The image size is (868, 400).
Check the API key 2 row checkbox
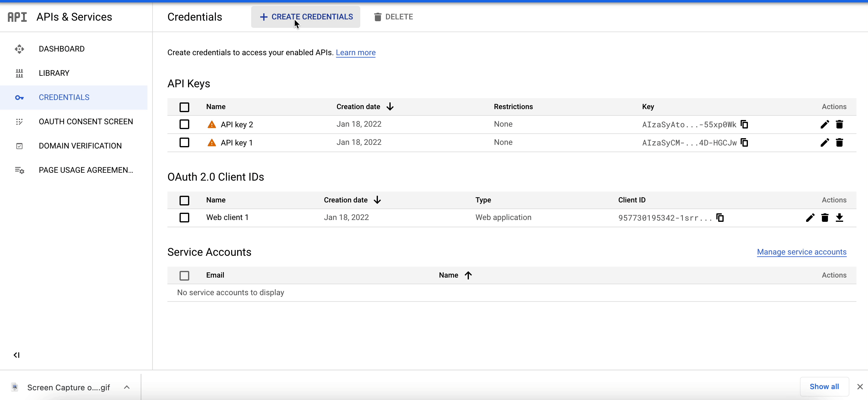[184, 124]
